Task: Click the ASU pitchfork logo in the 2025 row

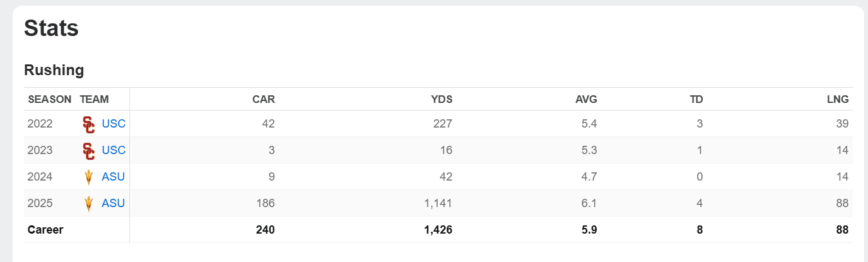Action: (88, 204)
